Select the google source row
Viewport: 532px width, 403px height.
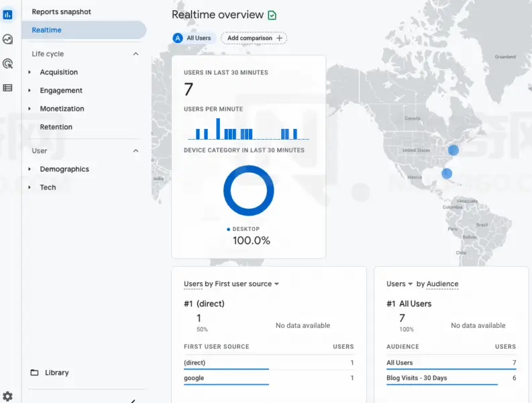(x=269, y=378)
